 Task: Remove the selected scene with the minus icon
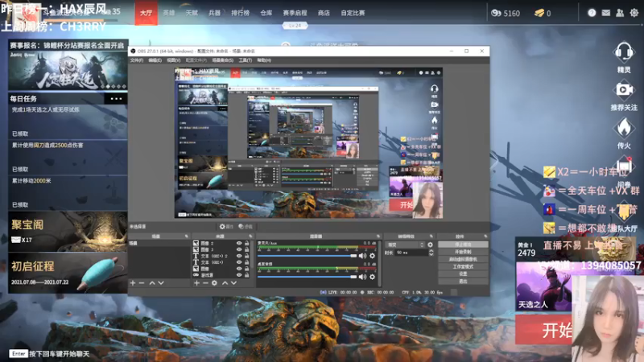click(x=142, y=283)
